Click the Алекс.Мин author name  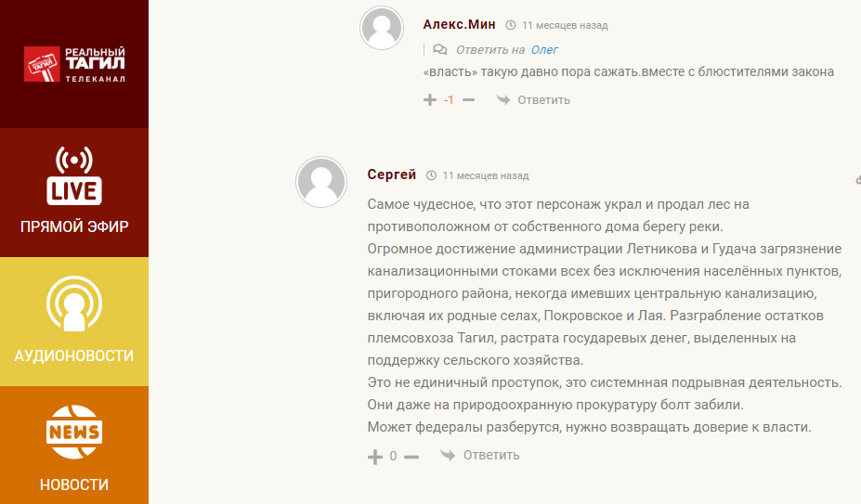459,24
